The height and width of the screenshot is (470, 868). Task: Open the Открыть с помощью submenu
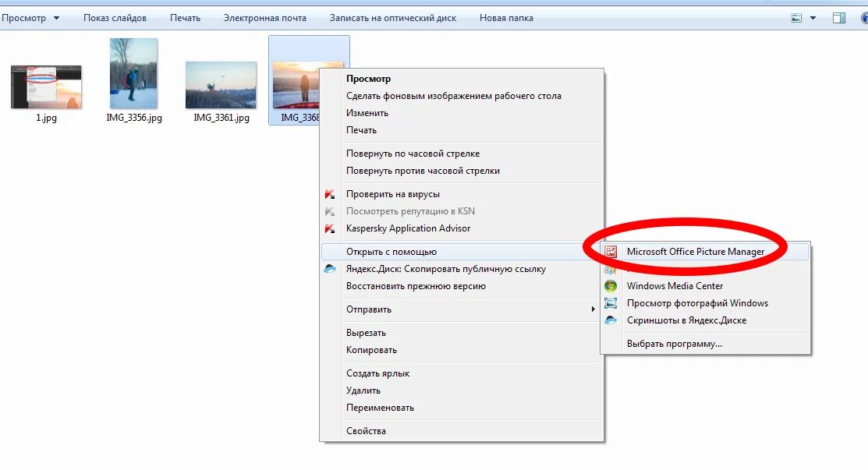point(462,252)
